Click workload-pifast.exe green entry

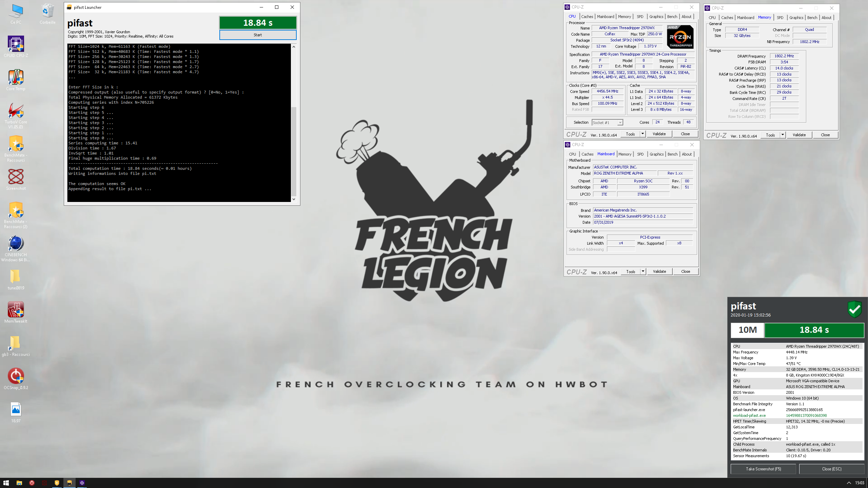749,415
